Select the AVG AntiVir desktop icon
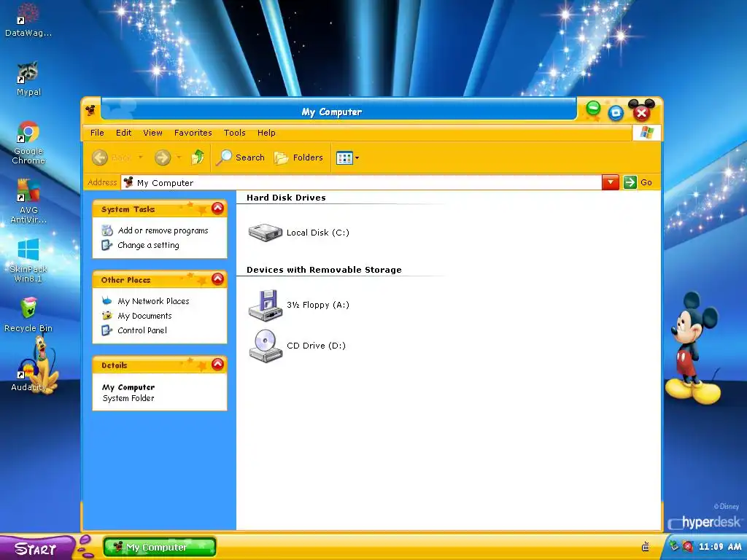 tap(28, 201)
